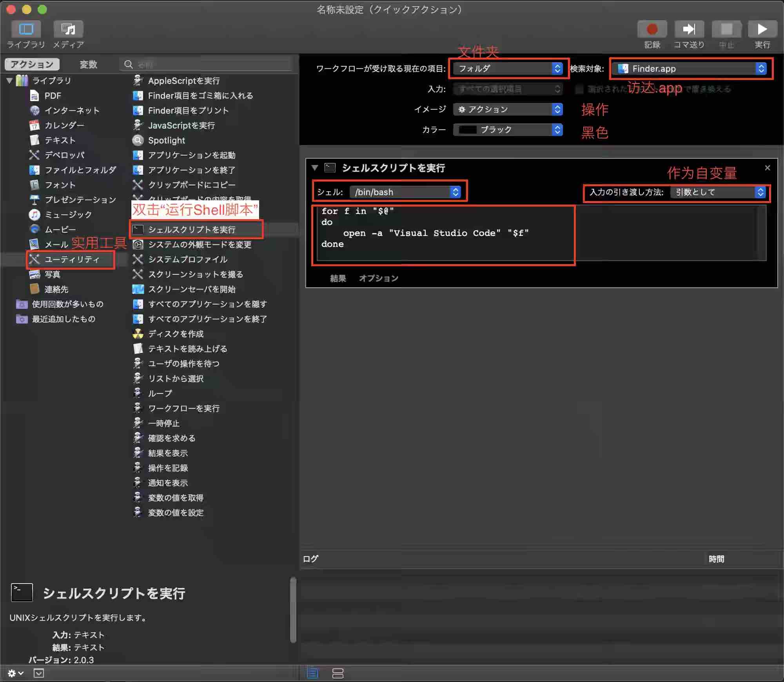Open the Media (メディア) browser icon

68,29
